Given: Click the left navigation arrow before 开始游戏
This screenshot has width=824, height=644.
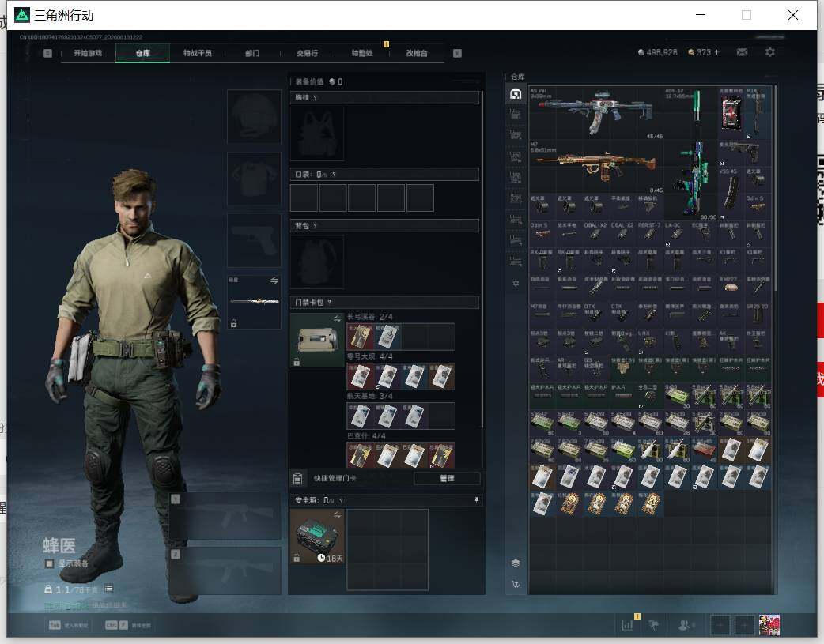Looking at the screenshot, I should [47, 53].
